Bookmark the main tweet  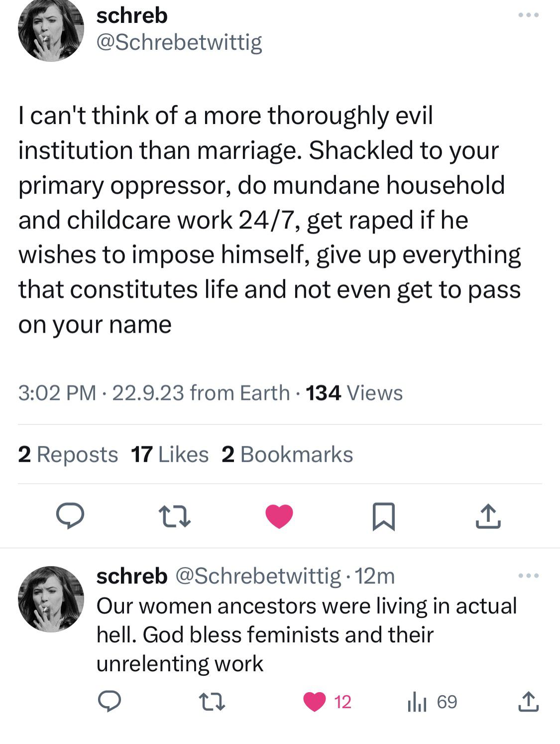(384, 517)
